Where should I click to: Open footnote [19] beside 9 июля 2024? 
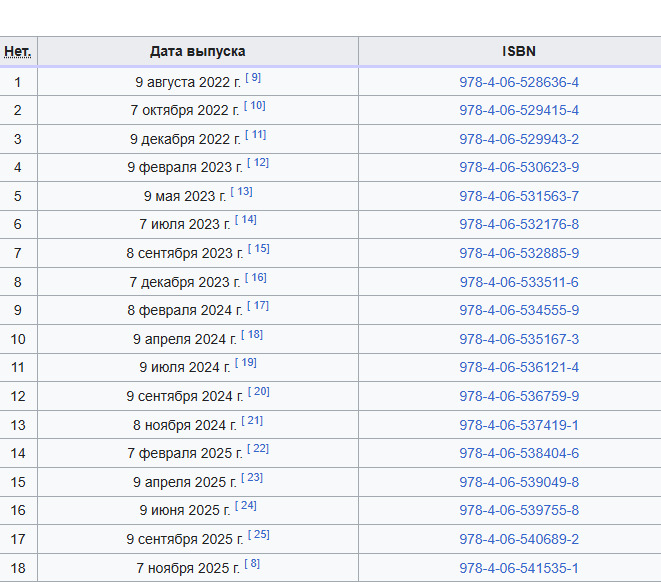[245, 363]
